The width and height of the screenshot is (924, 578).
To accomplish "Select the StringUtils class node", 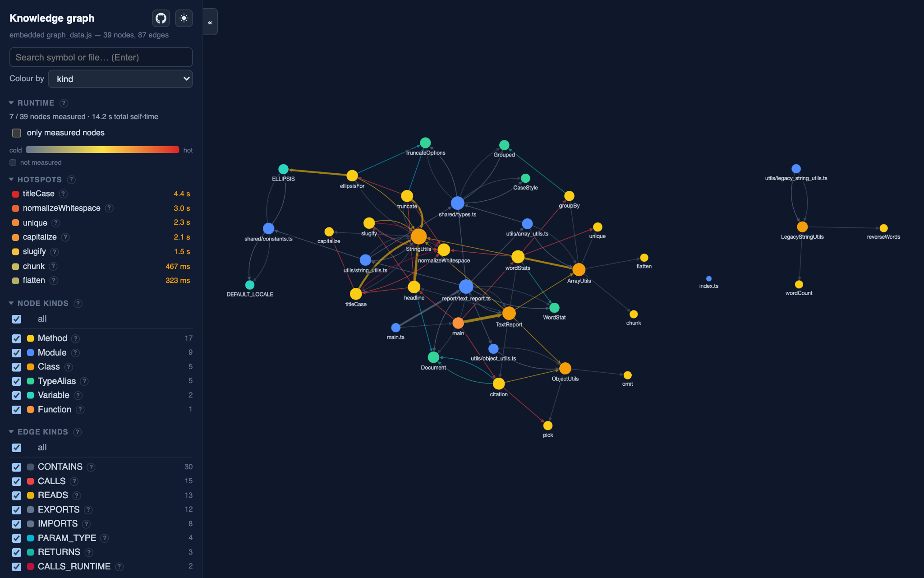I will 419,236.
